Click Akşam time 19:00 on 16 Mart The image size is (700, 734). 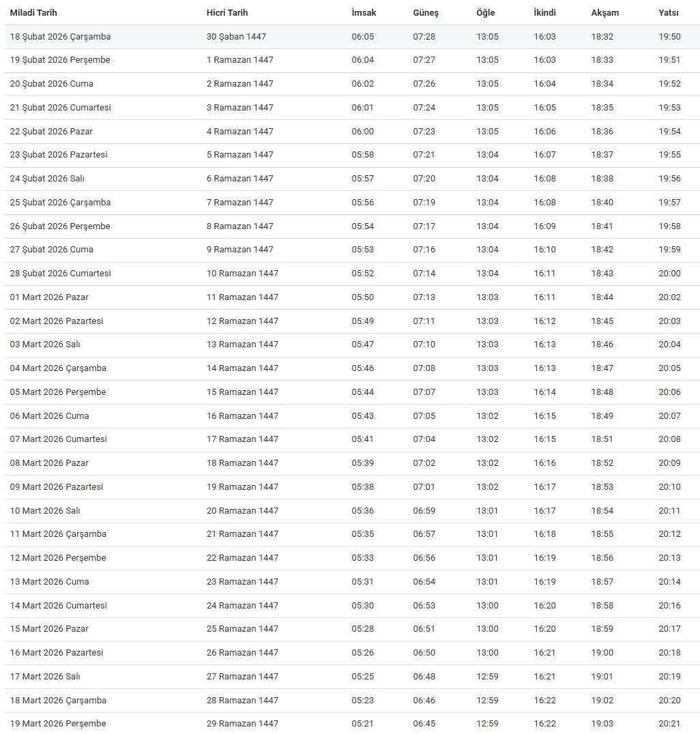(602, 653)
